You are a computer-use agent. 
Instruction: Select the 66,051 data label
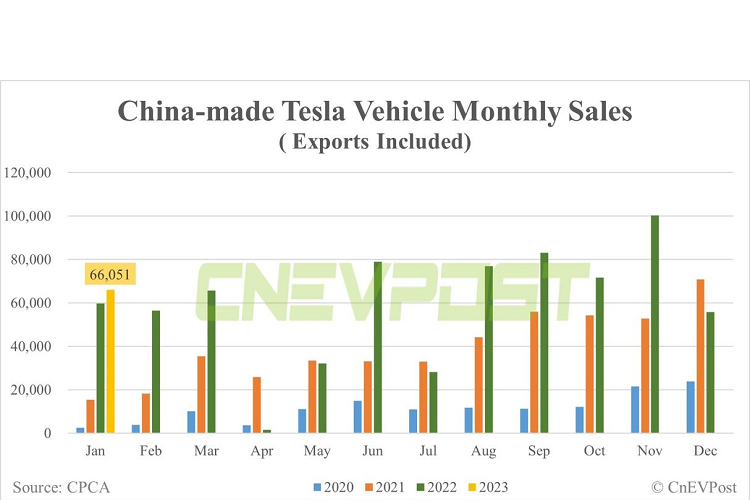tap(110, 275)
